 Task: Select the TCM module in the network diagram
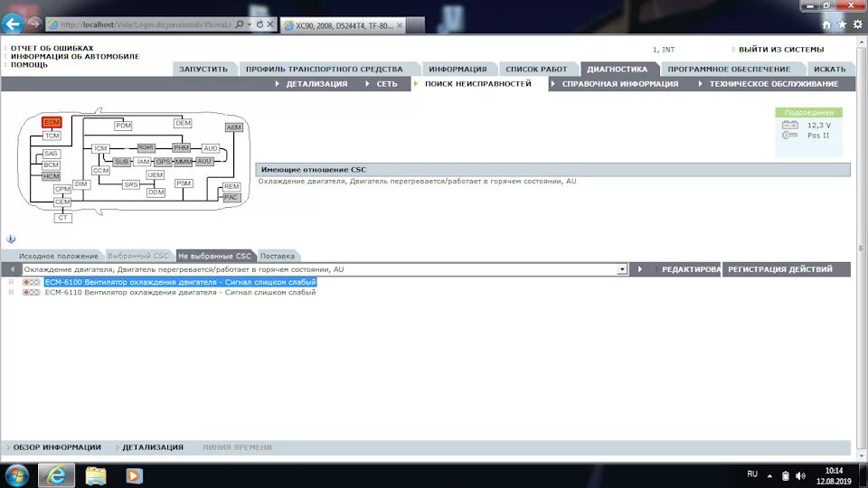click(x=52, y=136)
